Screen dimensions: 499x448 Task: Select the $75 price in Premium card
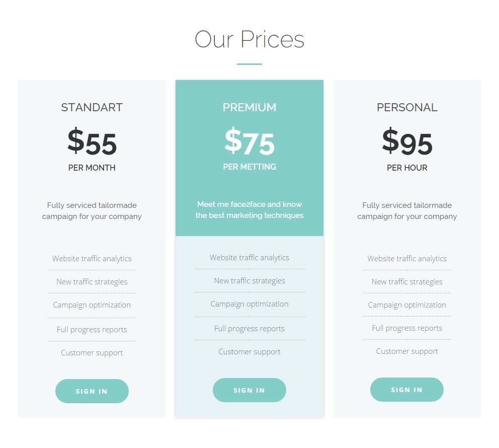(x=249, y=142)
